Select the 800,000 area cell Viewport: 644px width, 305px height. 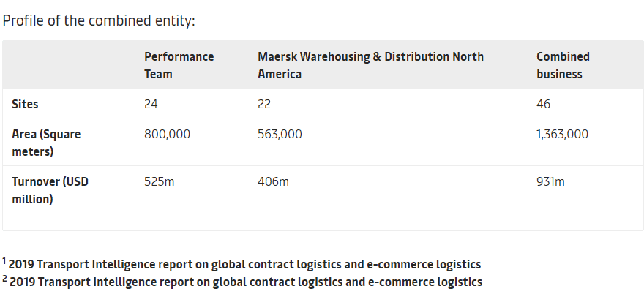[167, 135]
